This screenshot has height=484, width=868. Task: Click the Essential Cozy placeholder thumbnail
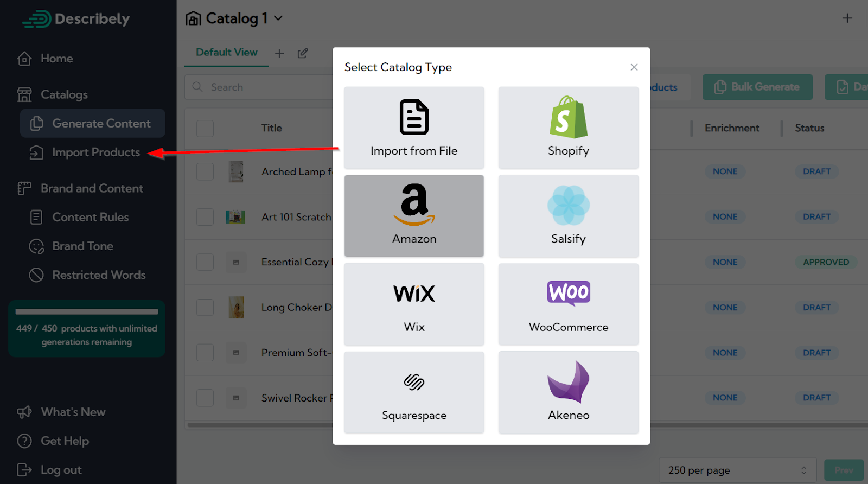236,262
